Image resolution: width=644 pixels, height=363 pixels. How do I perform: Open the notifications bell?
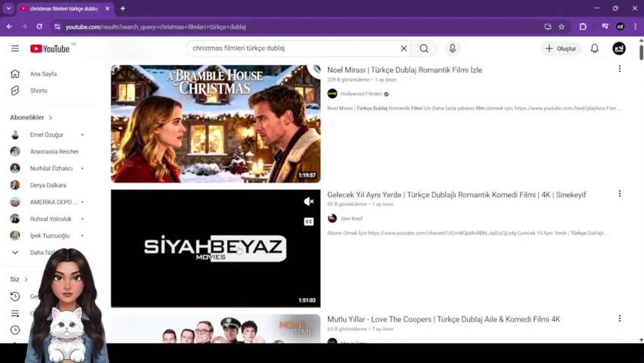pyautogui.click(x=595, y=48)
